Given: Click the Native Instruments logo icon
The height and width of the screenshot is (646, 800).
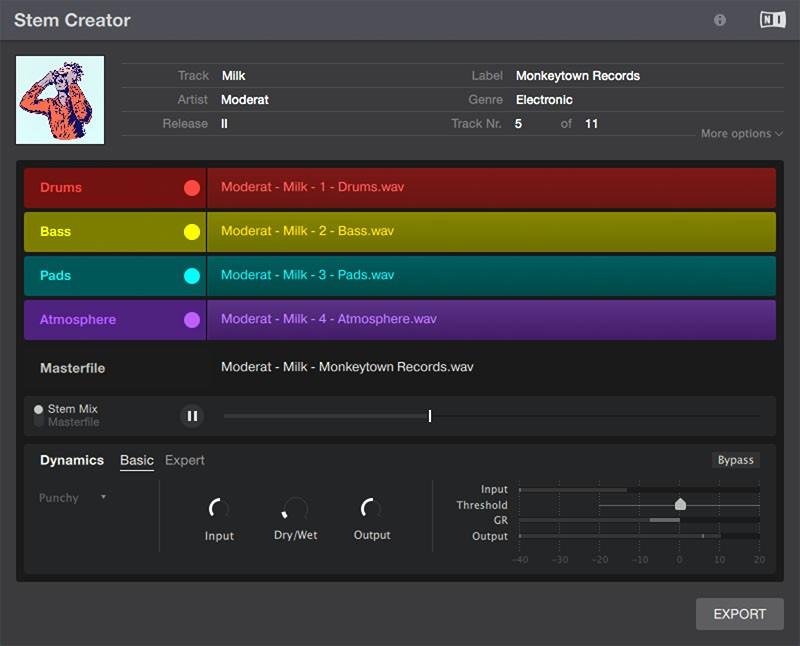Looking at the screenshot, I should [x=772, y=20].
